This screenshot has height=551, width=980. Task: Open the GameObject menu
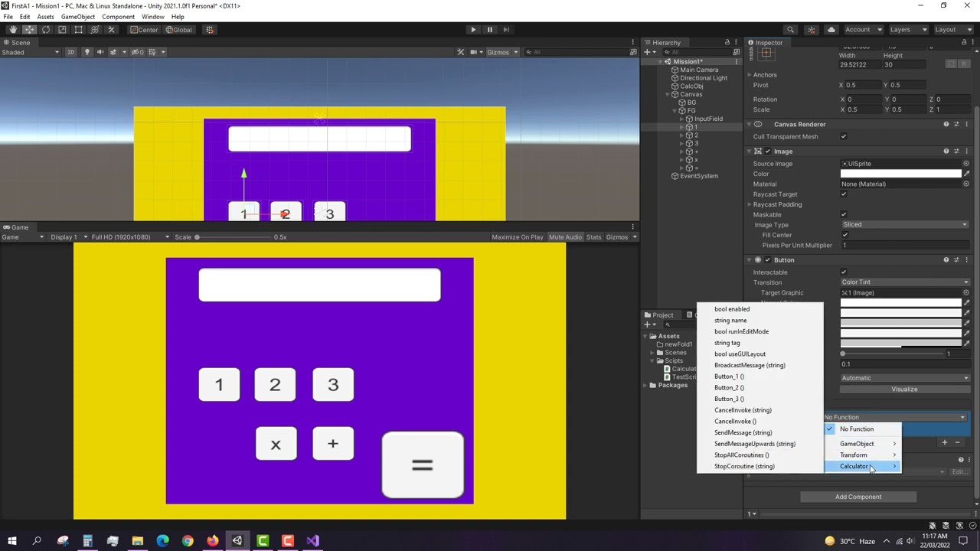point(78,17)
